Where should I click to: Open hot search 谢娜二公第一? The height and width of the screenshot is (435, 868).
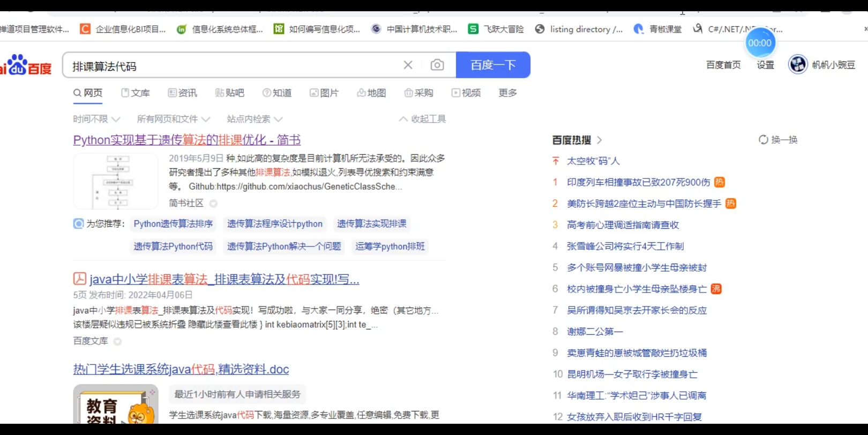pos(595,332)
